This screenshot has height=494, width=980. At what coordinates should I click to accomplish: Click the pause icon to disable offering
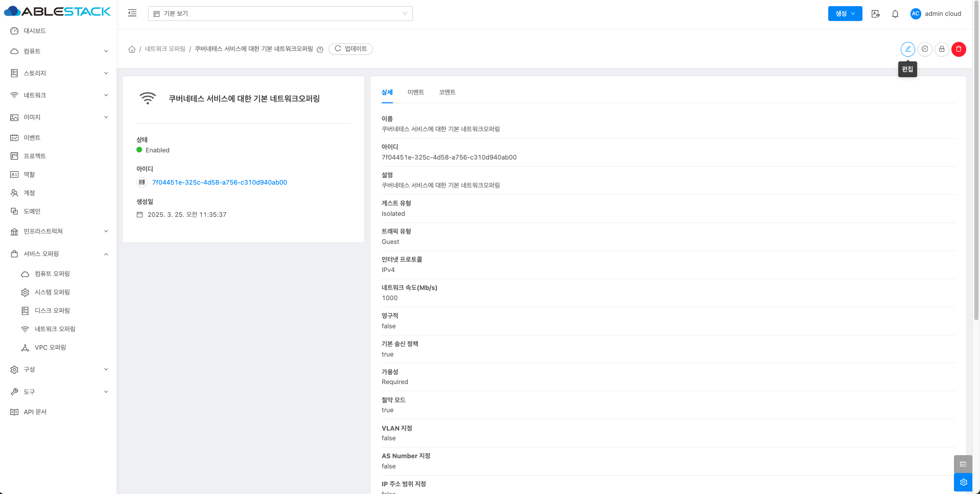coord(925,49)
